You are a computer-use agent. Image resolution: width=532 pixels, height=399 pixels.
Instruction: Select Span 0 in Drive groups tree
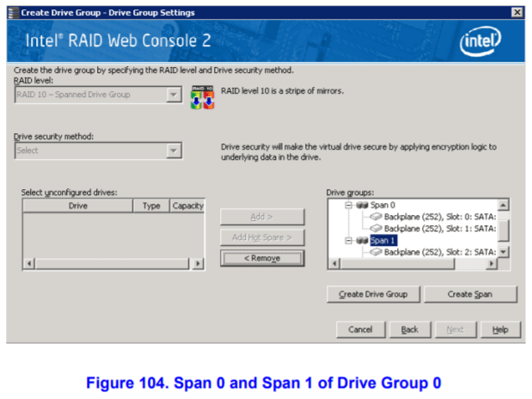point(382,206)
